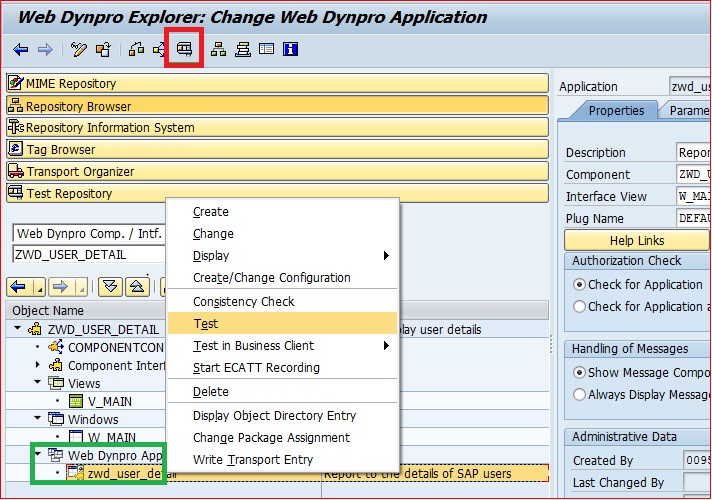Open the Display submenu in the context menu
The image size is (712, 500).
282,255
